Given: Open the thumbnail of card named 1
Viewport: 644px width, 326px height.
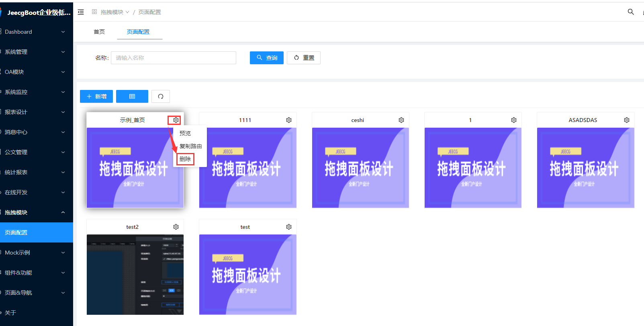Looking at the screenshot, I should click(x=473, y=168).
